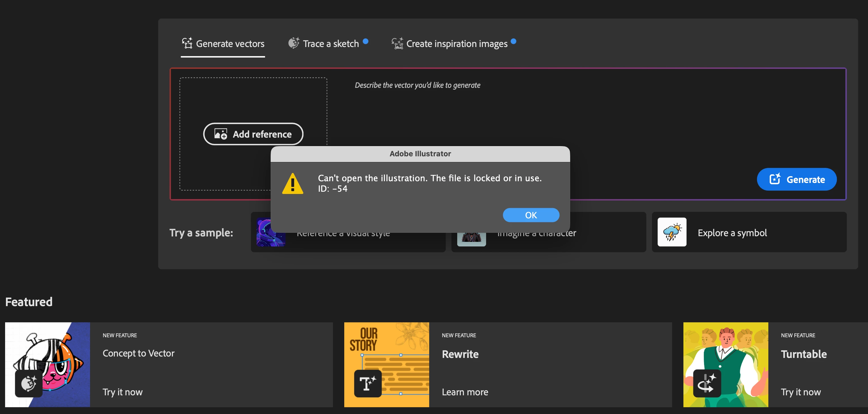The height and width of the screenshot is (414, 868).
Task: Click the blue Generate button
Action: tap(797, 179)
